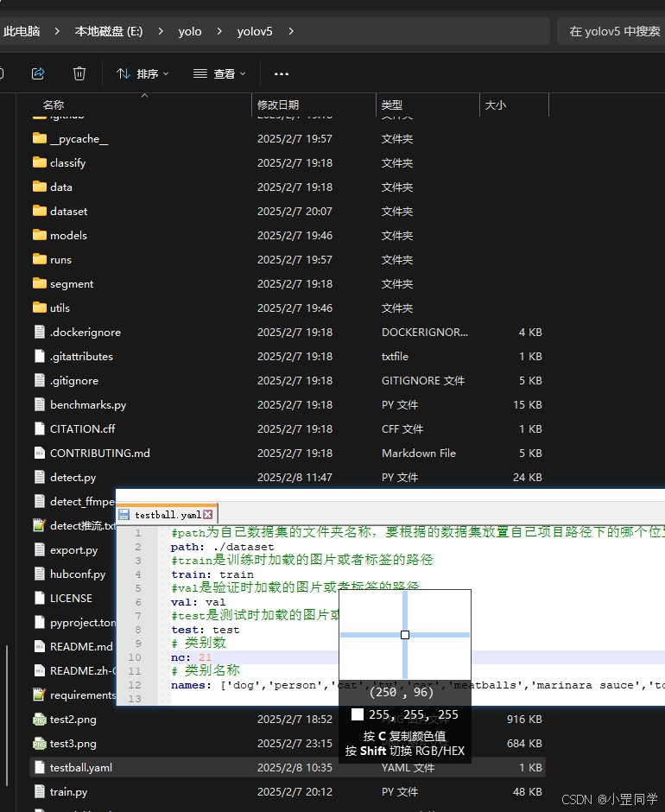
Task: Sort by 大小 column header
Action: 495,105
